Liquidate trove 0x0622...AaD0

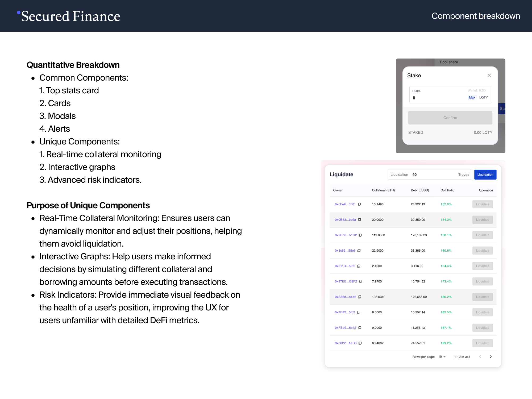[483, 343]
